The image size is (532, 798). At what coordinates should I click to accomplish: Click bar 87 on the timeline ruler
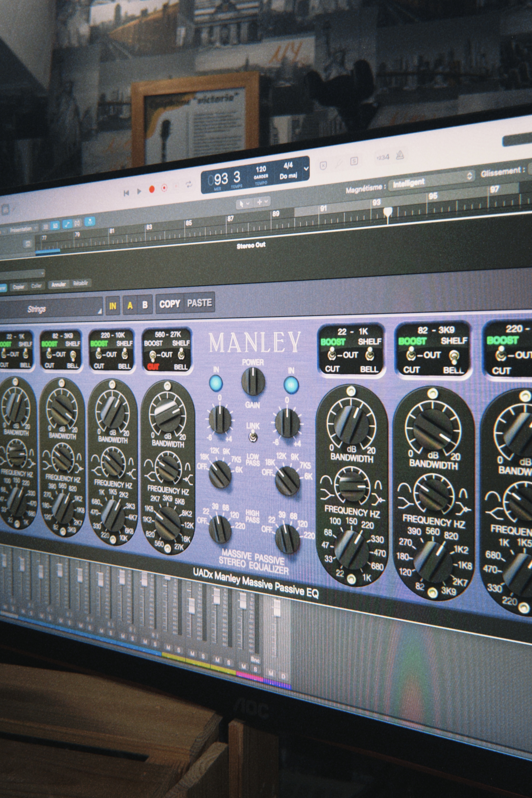pyautogui.click(x=230, y=219)
